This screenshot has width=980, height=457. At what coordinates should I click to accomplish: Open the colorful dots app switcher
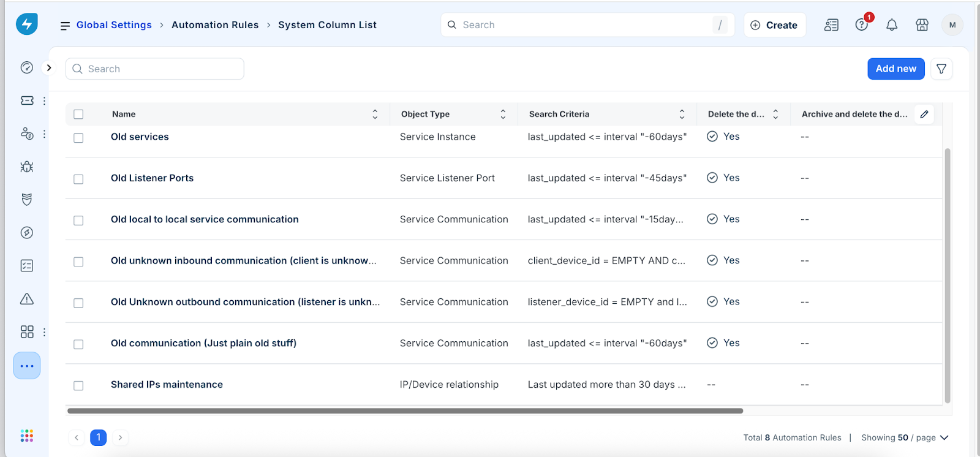pyautogui.click(x=27, y=436)
